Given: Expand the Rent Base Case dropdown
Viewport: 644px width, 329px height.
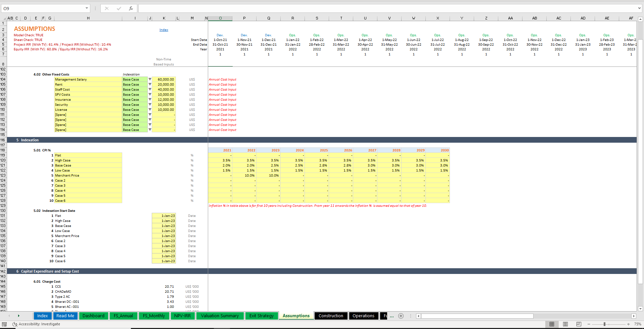Looking at the screenshot, I should coord(150,84).
